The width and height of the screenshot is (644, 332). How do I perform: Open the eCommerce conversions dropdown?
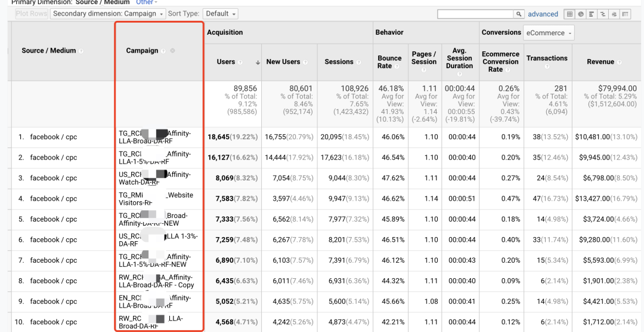click(x=549, y=33)
